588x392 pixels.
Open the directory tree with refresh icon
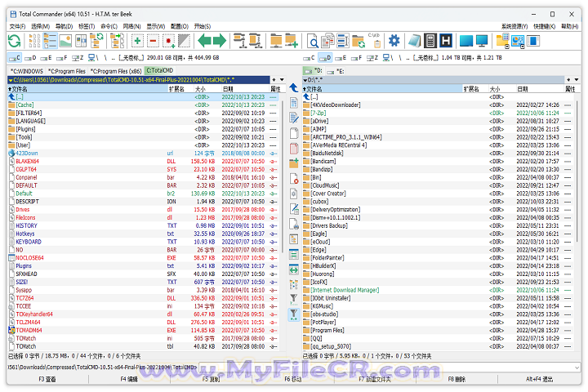coord(96,41)
